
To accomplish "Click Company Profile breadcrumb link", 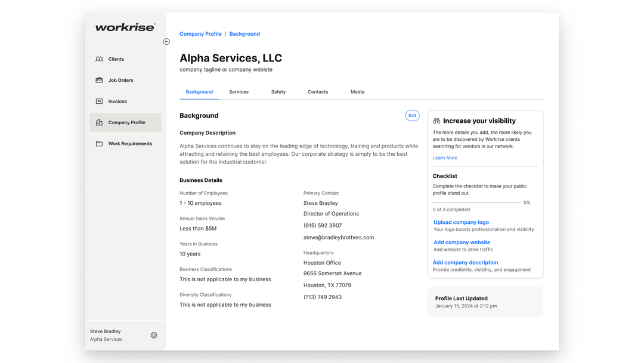I will pyautogui.click(x=200, y=34).
